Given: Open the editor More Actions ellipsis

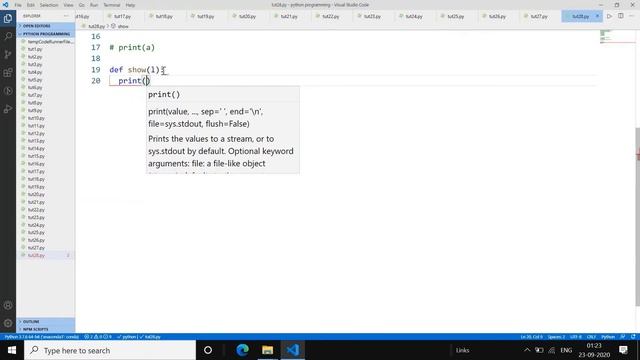Looking at the screenshot, I should point(631,16).
